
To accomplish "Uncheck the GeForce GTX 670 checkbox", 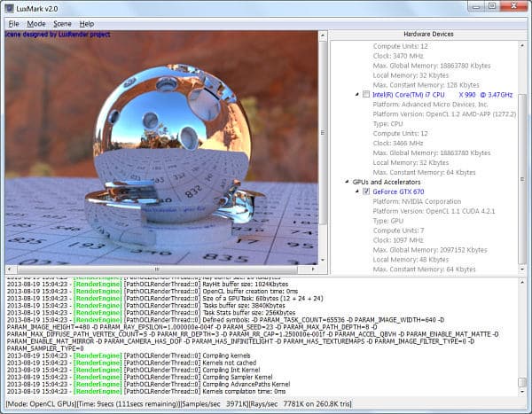I will pos(366,191).
